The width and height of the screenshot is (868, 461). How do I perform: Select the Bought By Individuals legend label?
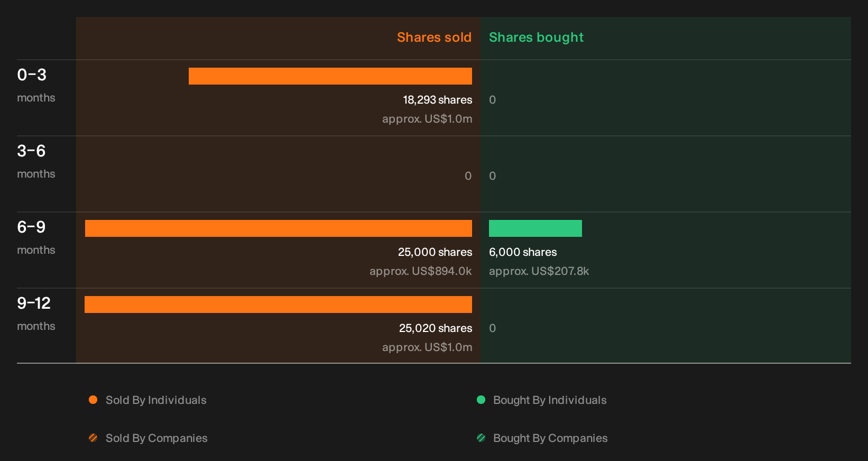click(x=550, y=400)
